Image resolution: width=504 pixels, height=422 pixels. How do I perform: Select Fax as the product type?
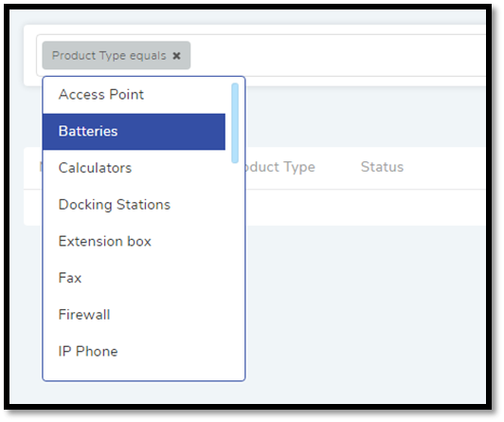coord(134,278)
